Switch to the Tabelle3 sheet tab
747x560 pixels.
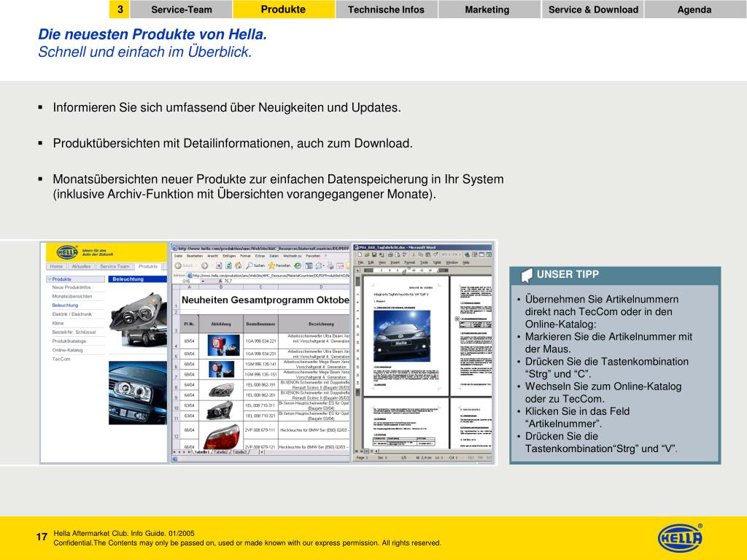[x=239, y=452]
